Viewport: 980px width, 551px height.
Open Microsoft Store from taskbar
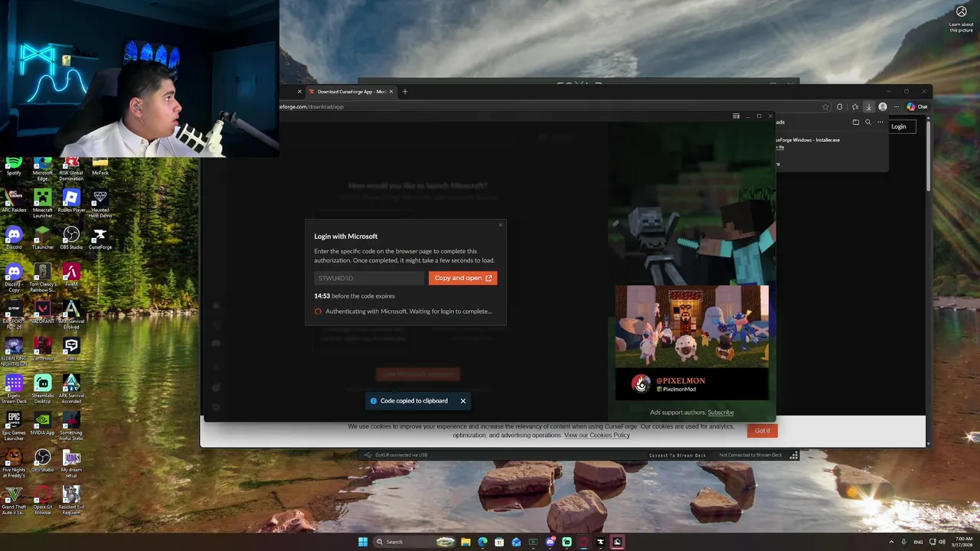tap(499, 542)
